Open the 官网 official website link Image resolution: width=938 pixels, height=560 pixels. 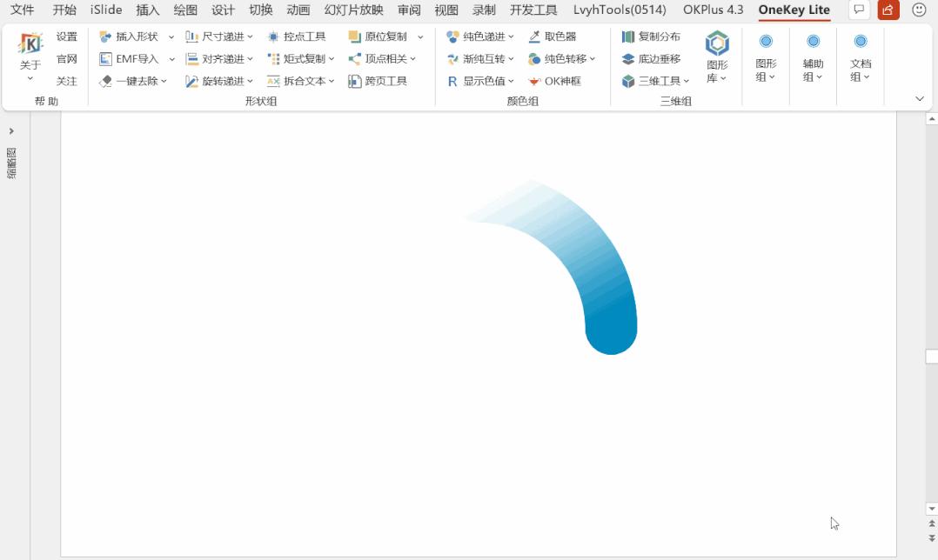pos(68,58)
